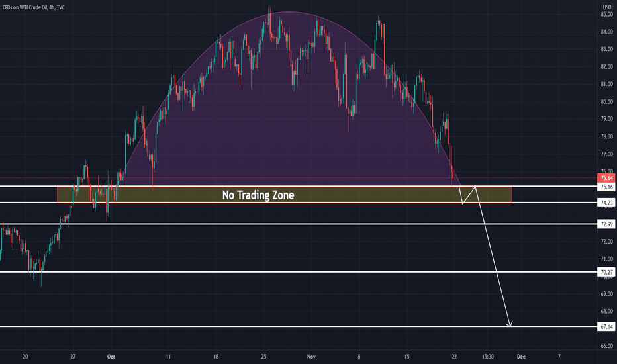
Task: Click the USD currency label on the price axis
Action: [x=607, y=7]
